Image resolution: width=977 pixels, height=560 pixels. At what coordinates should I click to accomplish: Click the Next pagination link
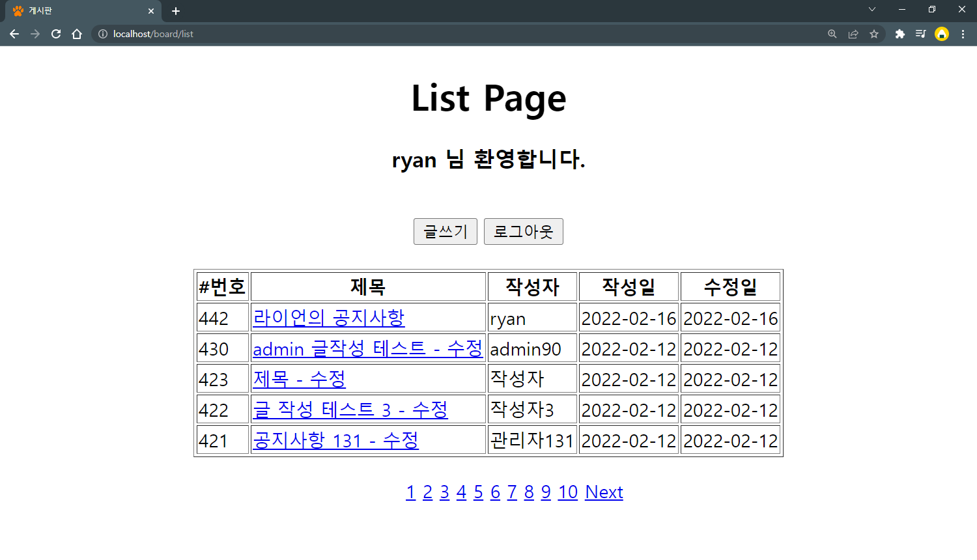(604, 492)
